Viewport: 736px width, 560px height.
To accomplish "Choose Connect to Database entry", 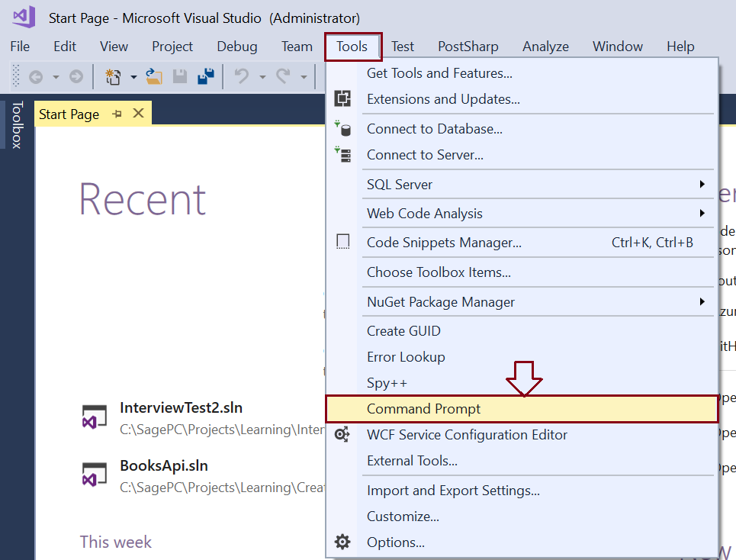I will pos(522,128).
